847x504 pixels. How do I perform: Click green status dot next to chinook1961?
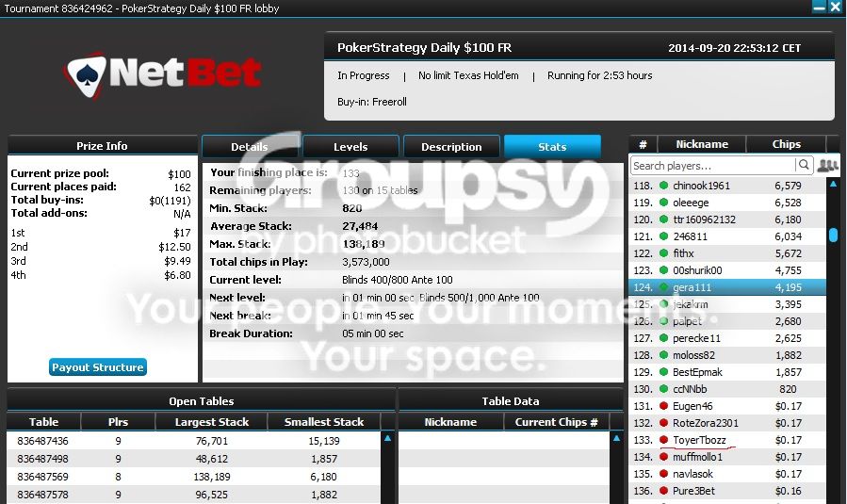(664, 186)
